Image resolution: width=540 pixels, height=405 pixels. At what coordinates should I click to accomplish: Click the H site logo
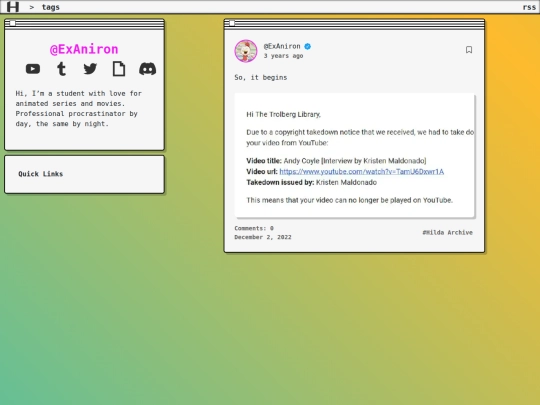13,7
